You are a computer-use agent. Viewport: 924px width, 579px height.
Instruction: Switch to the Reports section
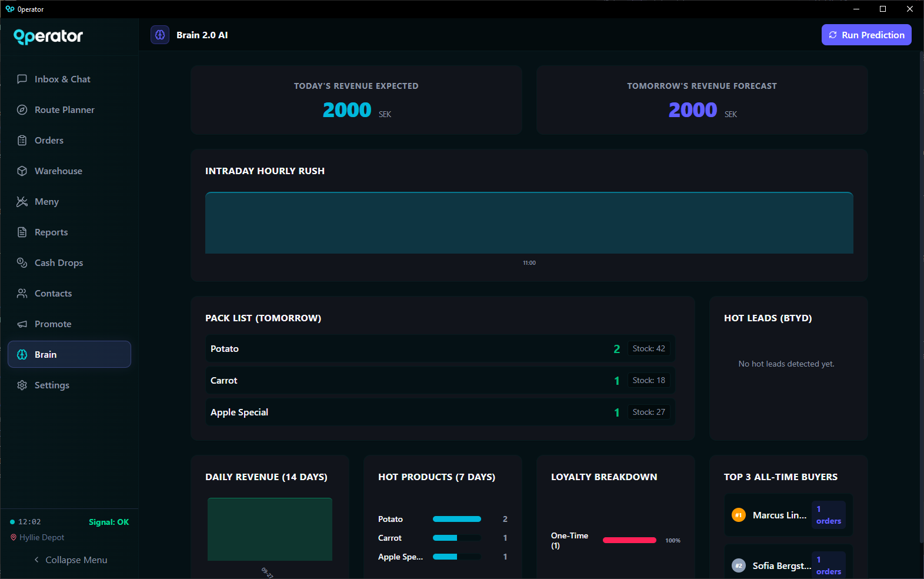[x=69, y=232]
